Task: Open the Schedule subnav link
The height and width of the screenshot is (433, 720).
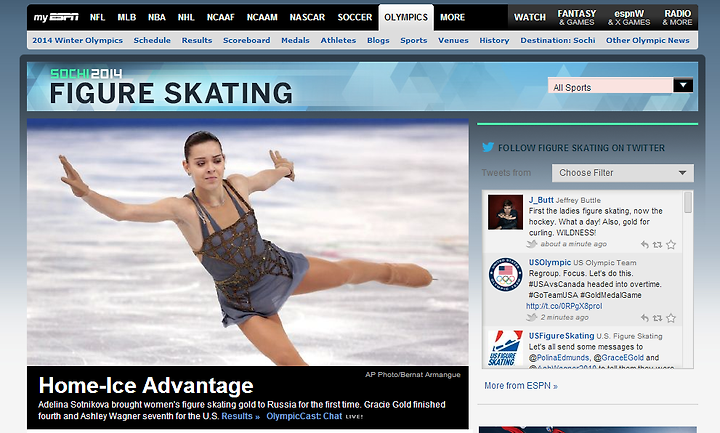Action: [x=152, y=40]
